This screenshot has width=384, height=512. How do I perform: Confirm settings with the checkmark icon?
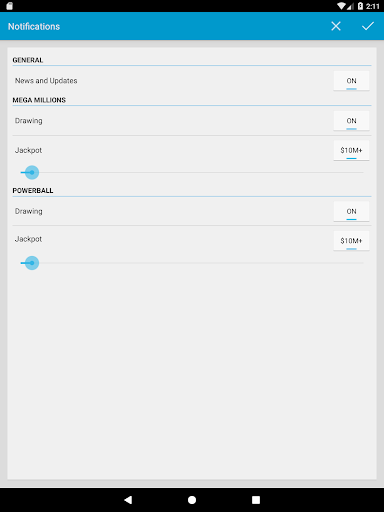[x=368, y=26]
